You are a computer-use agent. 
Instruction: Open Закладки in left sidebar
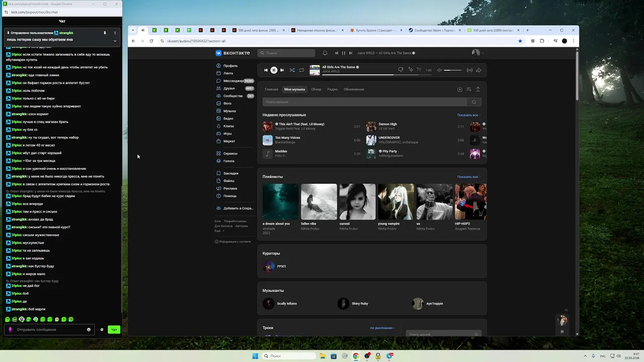pyautogui.click(x=231, y=173)
